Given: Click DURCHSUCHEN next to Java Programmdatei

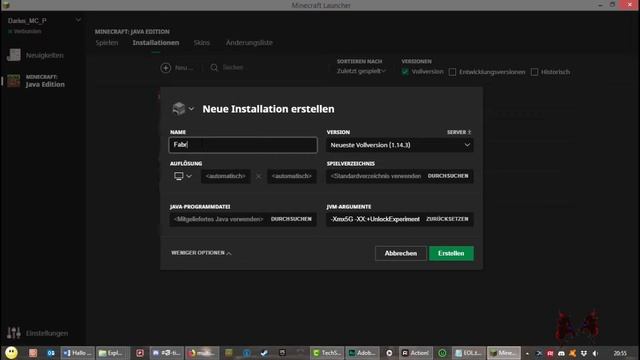Looking at the screenshot, I should tap(291, 219).
